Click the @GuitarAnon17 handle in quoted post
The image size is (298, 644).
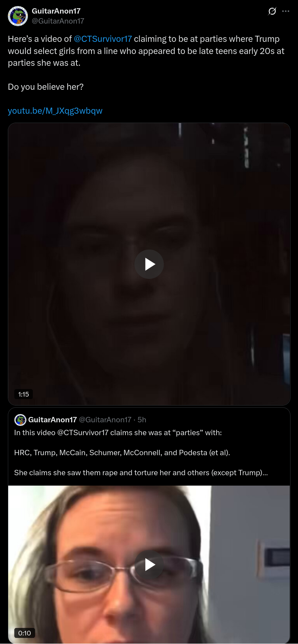pyautogui.click(x=105, y=420)
